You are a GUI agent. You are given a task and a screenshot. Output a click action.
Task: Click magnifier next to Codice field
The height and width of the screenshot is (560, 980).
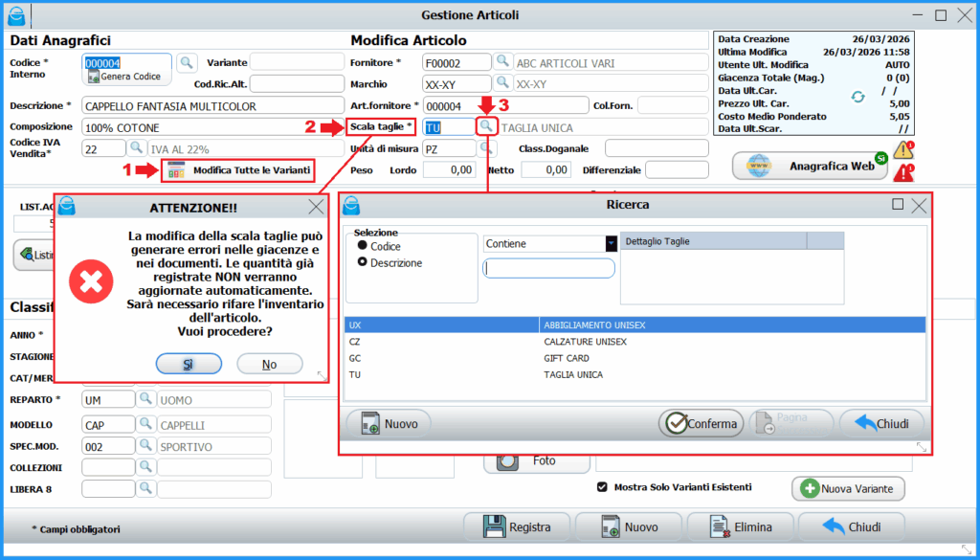pos(186,62)
